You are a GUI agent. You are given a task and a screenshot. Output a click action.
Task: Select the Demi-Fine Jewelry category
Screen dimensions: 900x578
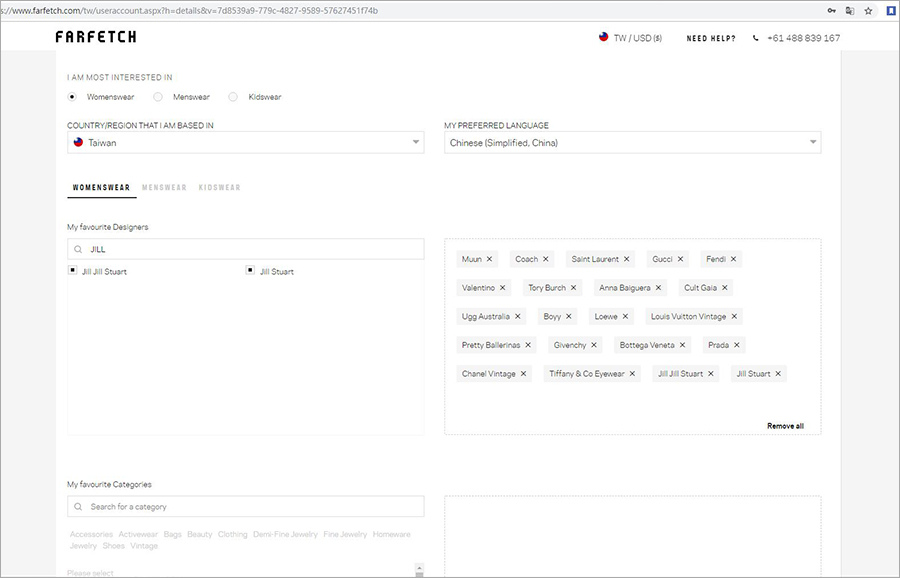(285, 534)
